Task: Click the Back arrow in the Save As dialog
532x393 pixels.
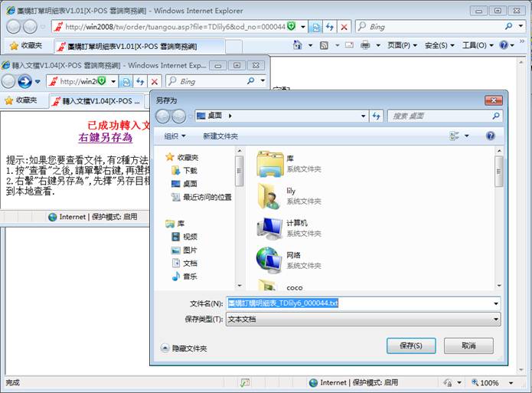Action: click(x=164, y=116)
